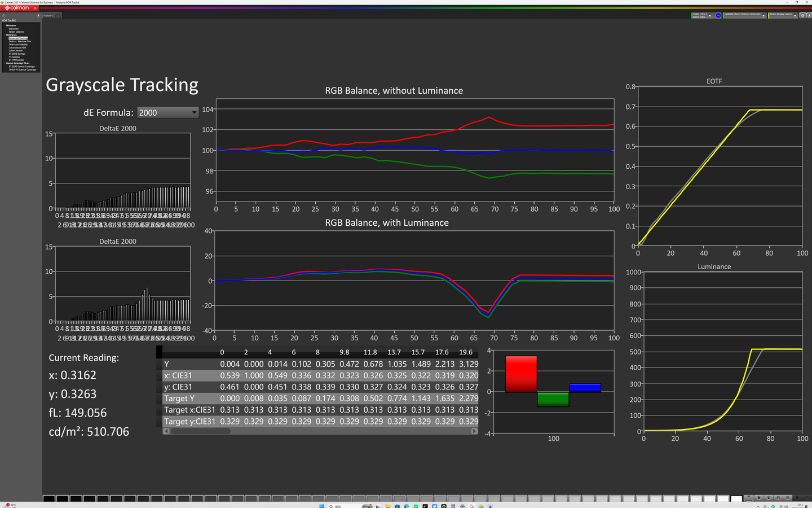The width and height of the screenshot is (812, 508).
Task: Open Peak vs. Window Size test
Action: point(20,41)
